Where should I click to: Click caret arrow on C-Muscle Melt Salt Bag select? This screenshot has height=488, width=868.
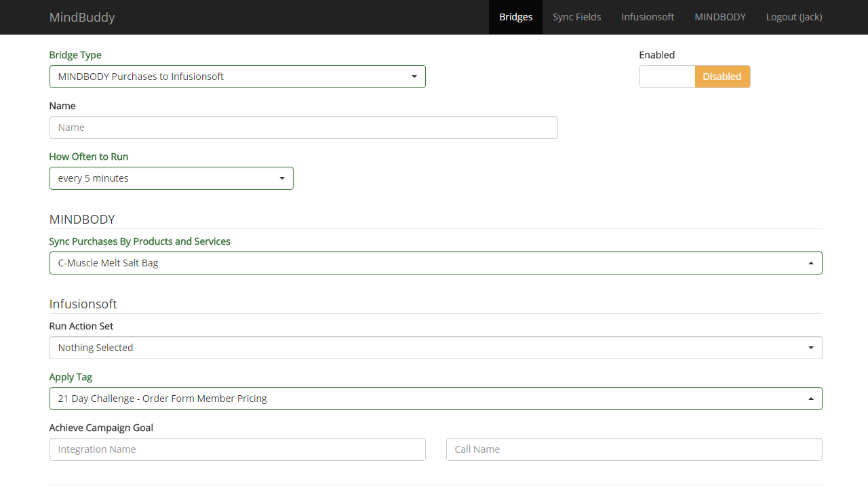click(810, 263)
